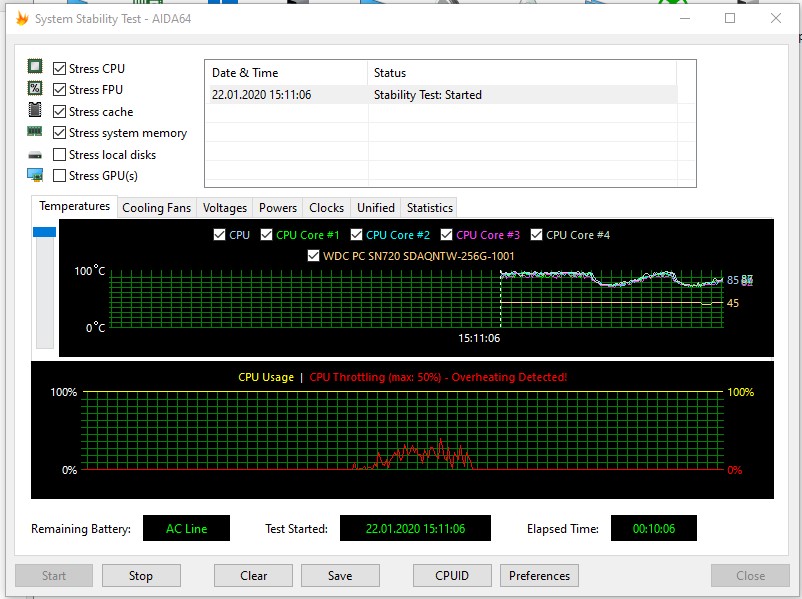Click the percent icon beside Stress FPU
Image resolution: width=802 pixels, height=599 pixels.
pos(35,89)
